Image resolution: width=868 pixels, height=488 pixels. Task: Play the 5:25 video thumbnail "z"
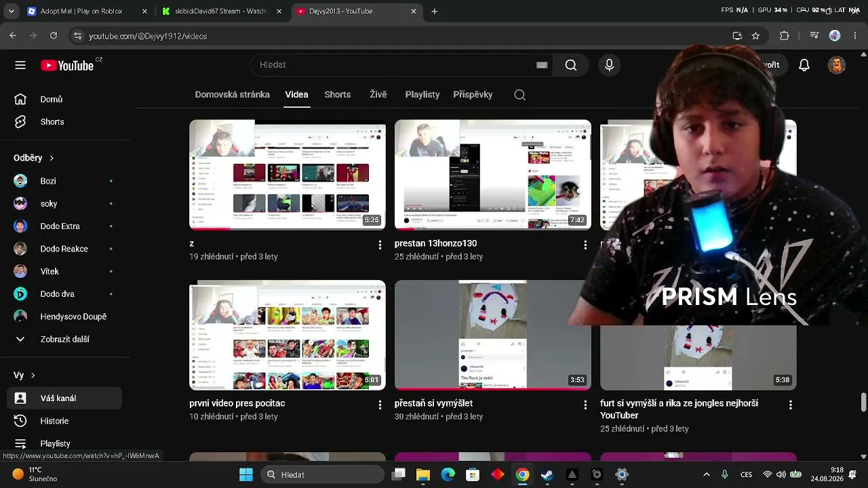tap(288, 175)
